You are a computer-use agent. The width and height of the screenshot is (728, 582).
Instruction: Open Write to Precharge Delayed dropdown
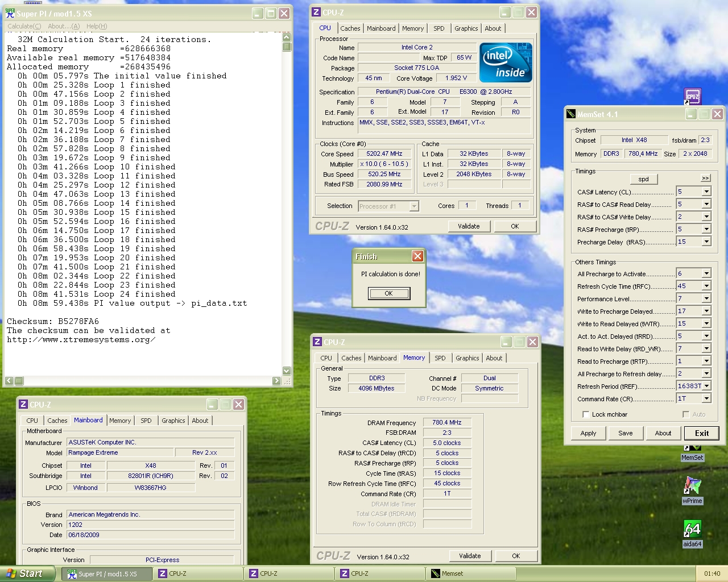(706, 311)
